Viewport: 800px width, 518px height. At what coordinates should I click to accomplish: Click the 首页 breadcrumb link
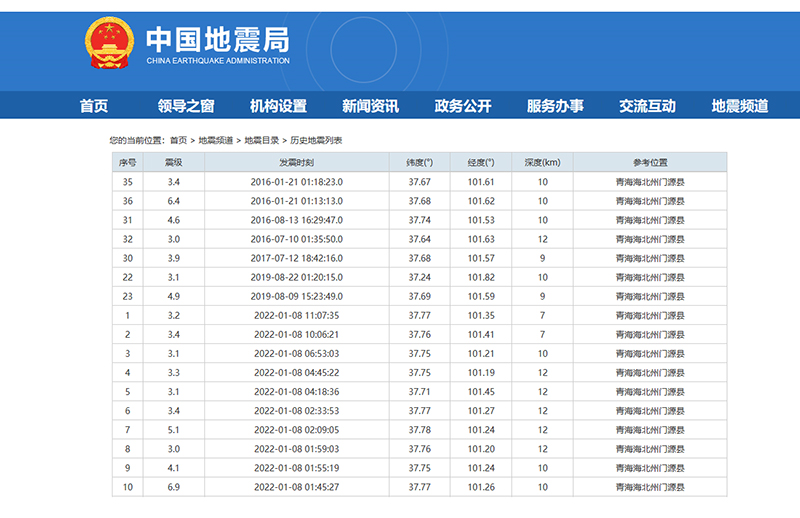pyautogui.click(x=178, y=141)
